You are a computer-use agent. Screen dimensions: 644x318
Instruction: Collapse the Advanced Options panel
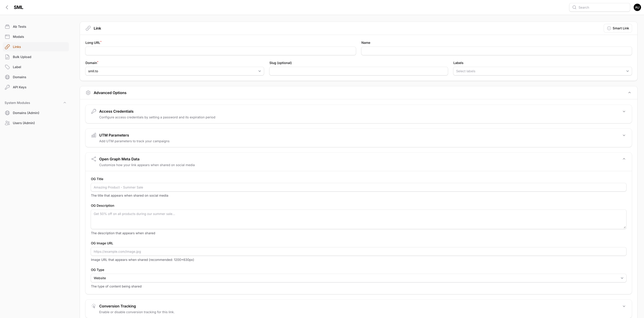click(x=629, y=93)
